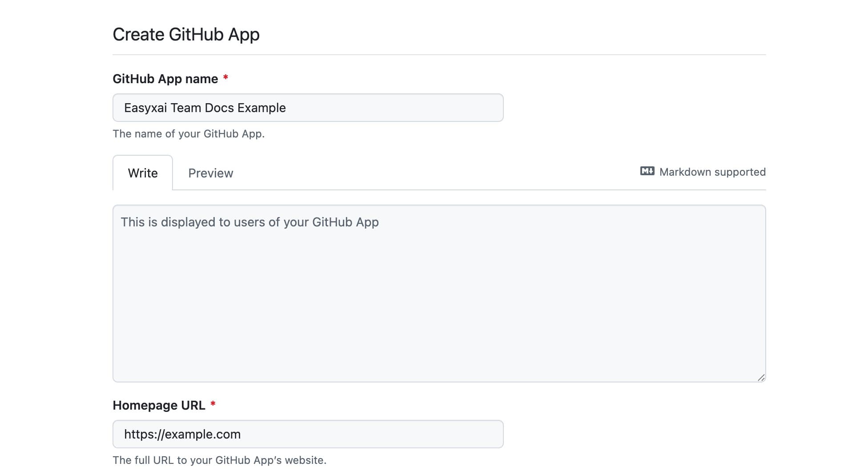Click 'The name of your GitHub App.' hint

(x=189, y=134)
